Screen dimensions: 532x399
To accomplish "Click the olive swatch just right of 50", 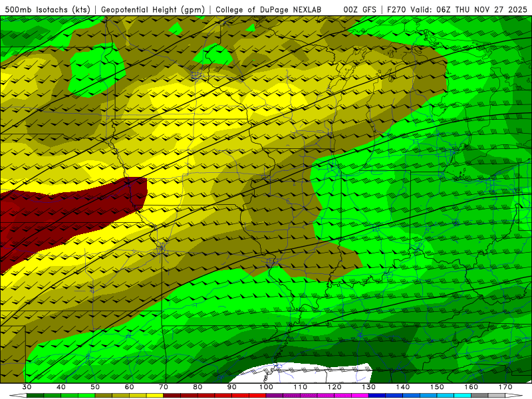I will point(104,396).
